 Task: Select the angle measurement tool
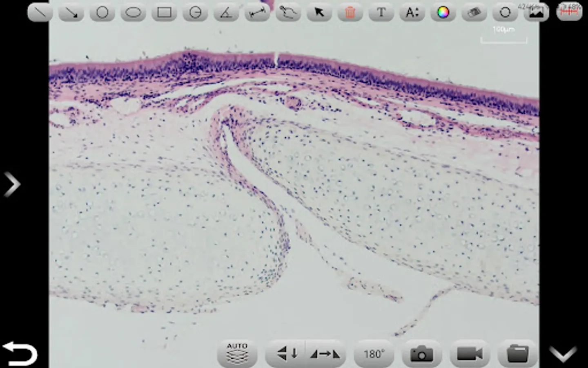pyautogui.click(x=226, y=12)
